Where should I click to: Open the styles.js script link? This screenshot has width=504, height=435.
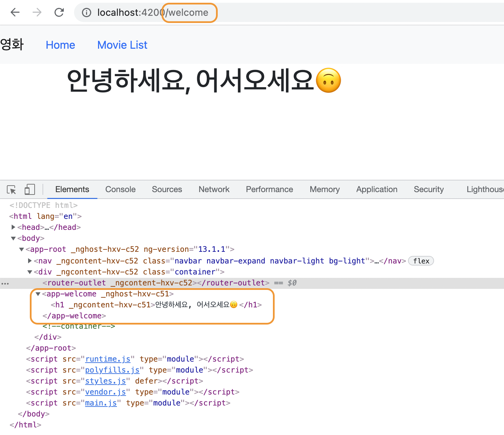(x=106, y=381)
